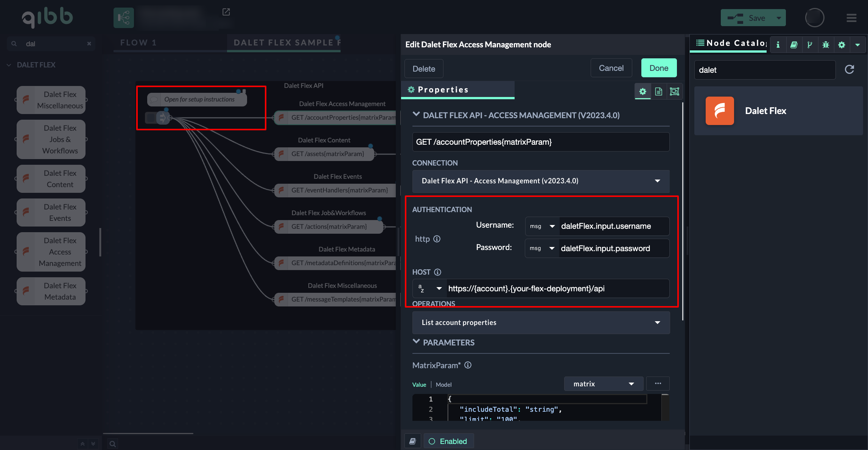Refresh the Node Catalog list
Screen dimensions: 868x450
click(849, 69)
